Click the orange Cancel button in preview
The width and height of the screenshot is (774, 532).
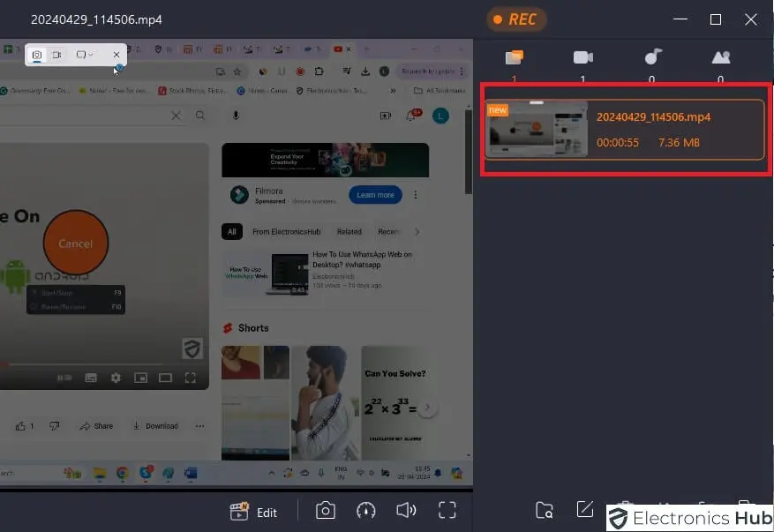pos(76,243)
